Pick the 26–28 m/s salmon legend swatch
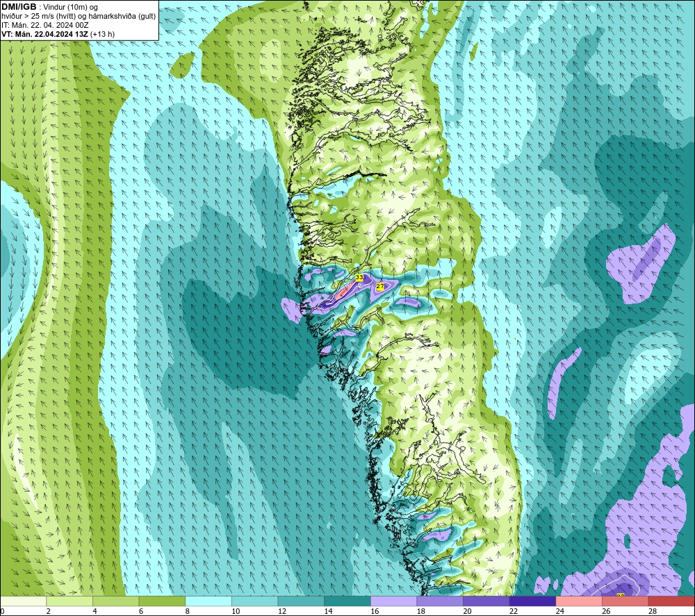This screenshot has width=695, height=616. pyautogui.click(x=625, y=601)
